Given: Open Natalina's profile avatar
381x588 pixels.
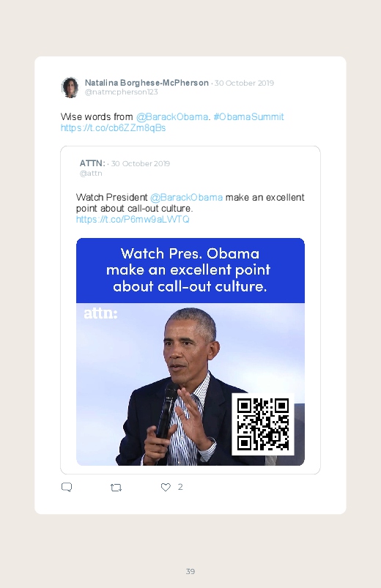Looking at the screenshot, I should click(70, 87).
